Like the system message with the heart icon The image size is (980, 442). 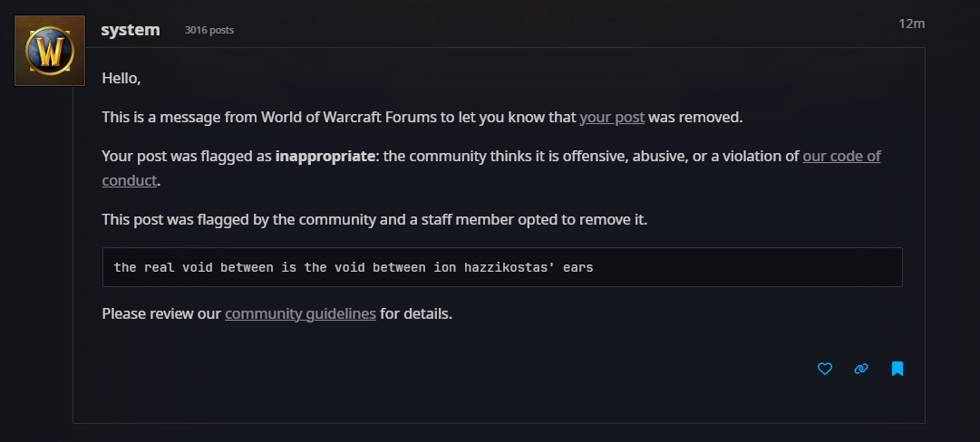[824, 369]
